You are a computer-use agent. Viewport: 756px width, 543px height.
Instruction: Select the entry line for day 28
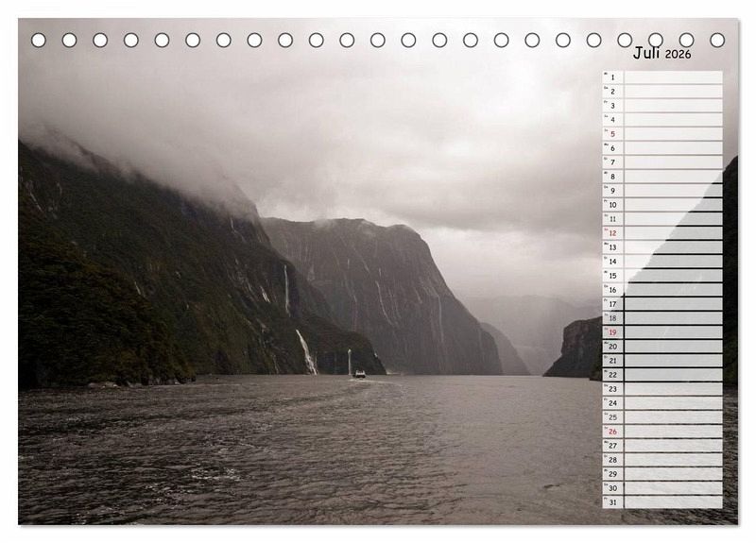(x=673, y=460)
